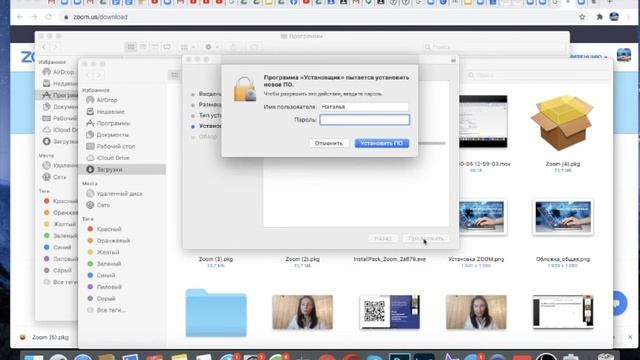Click the Отменить button
The height and width of the screenshot is (360, 640).
click(x=329, y=143)
